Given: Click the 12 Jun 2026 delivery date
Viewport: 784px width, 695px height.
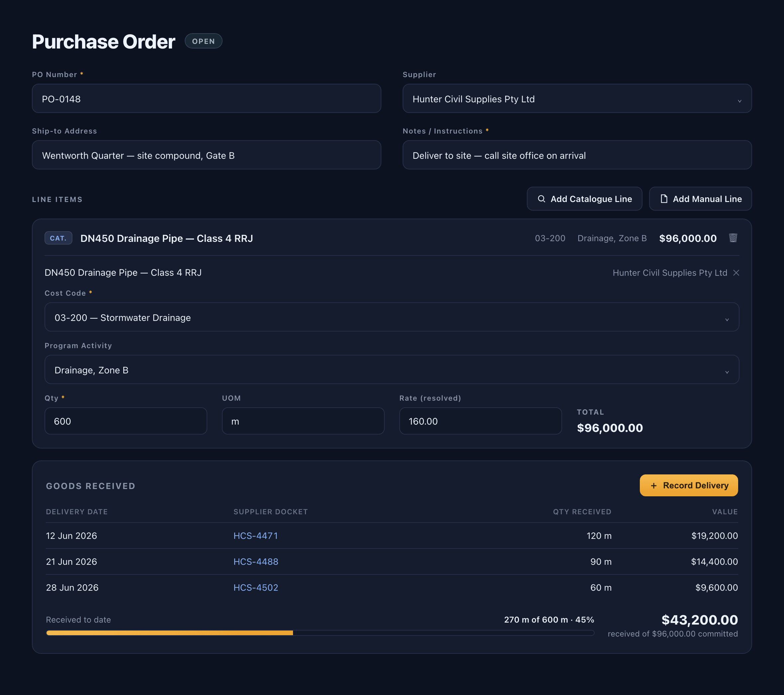Looking at the screenshot, I should point(71,536).
